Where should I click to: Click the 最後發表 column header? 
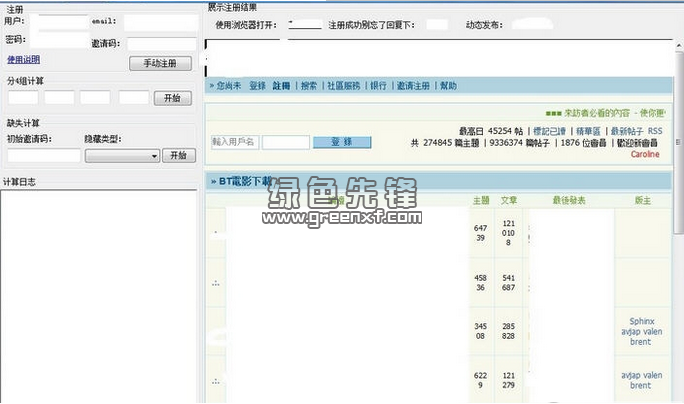tap(569, 200)
